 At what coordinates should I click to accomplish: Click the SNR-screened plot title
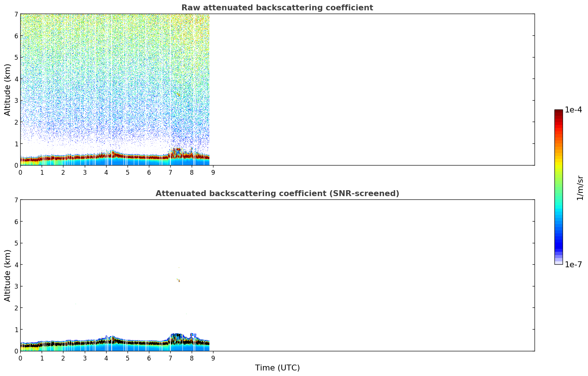click(277, 194)
